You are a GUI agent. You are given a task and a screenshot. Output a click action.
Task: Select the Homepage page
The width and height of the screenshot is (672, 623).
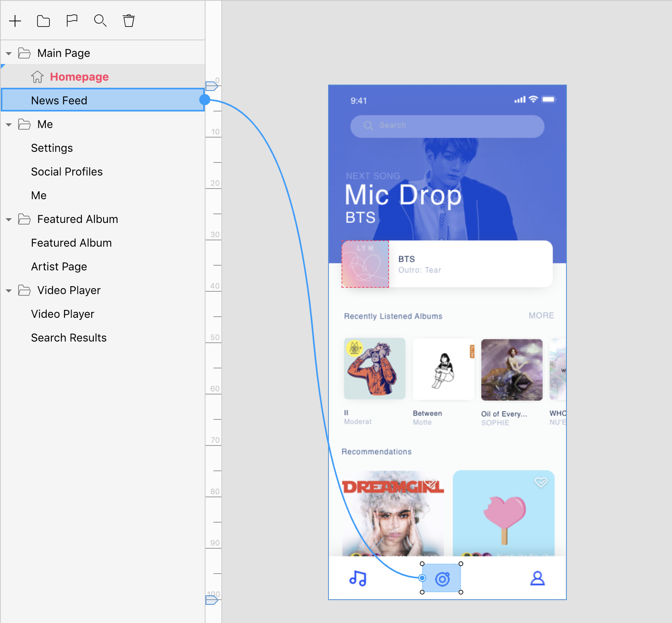(x=103, y=77)
